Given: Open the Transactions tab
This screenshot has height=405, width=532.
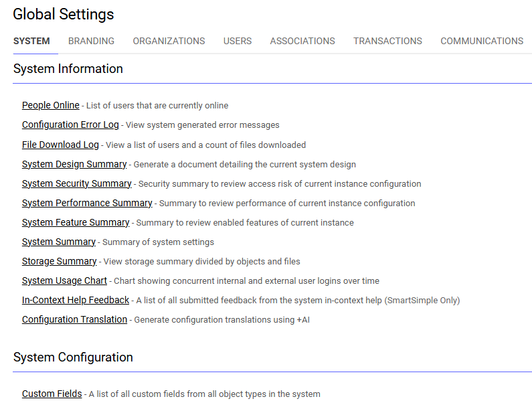Looking at the screenshot, I should tap(387, 41).
